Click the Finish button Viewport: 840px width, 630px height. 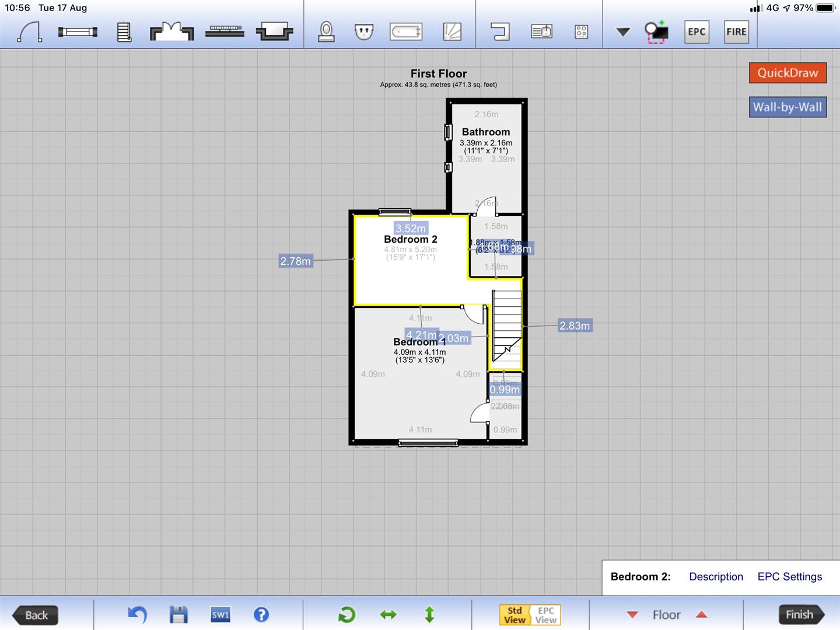tap(800, 614)
